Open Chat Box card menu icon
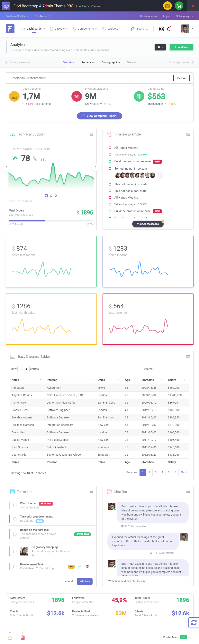Viewport: 199px width, 644px height. pos(188,492)
